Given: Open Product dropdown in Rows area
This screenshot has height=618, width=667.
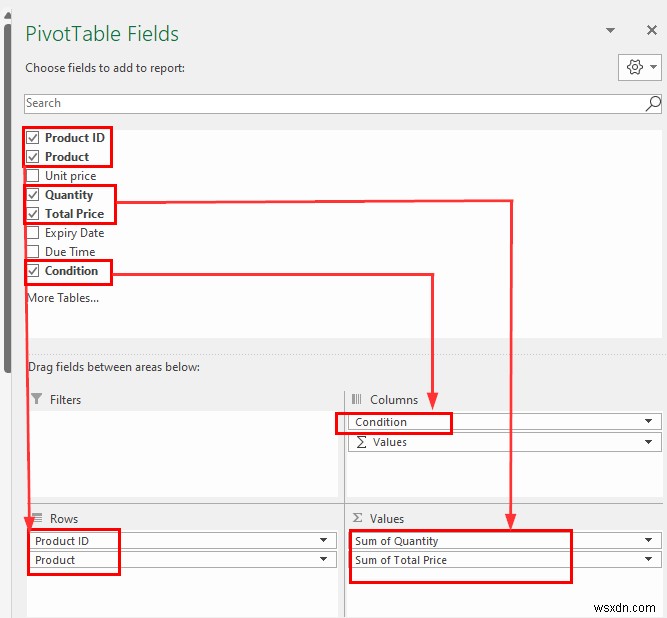Looking at the screenshot, I should [323, 559].
